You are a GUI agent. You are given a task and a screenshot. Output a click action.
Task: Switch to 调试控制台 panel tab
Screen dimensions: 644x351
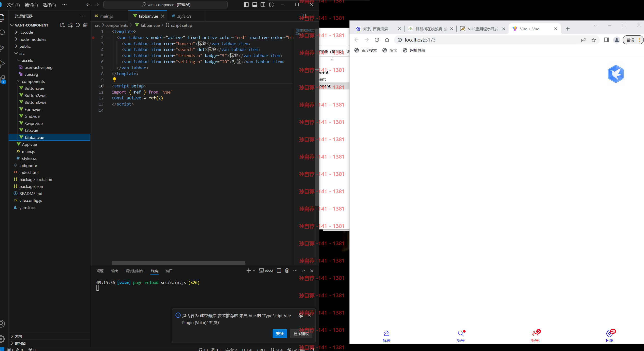[x=134, y=271]
